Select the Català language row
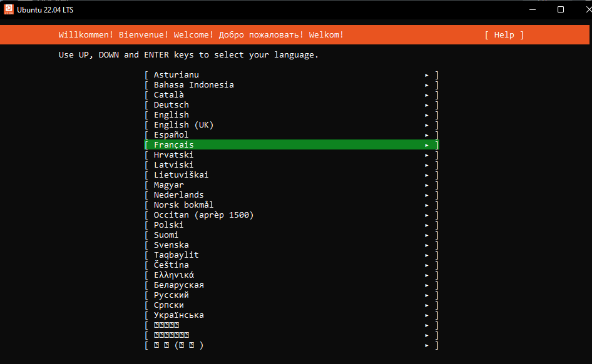 tap(169, 95)
